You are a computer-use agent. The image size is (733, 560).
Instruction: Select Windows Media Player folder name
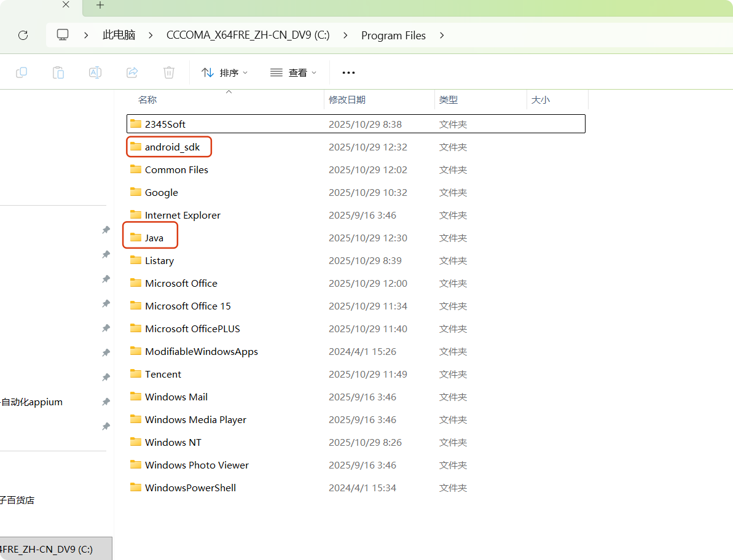point(195,419)
